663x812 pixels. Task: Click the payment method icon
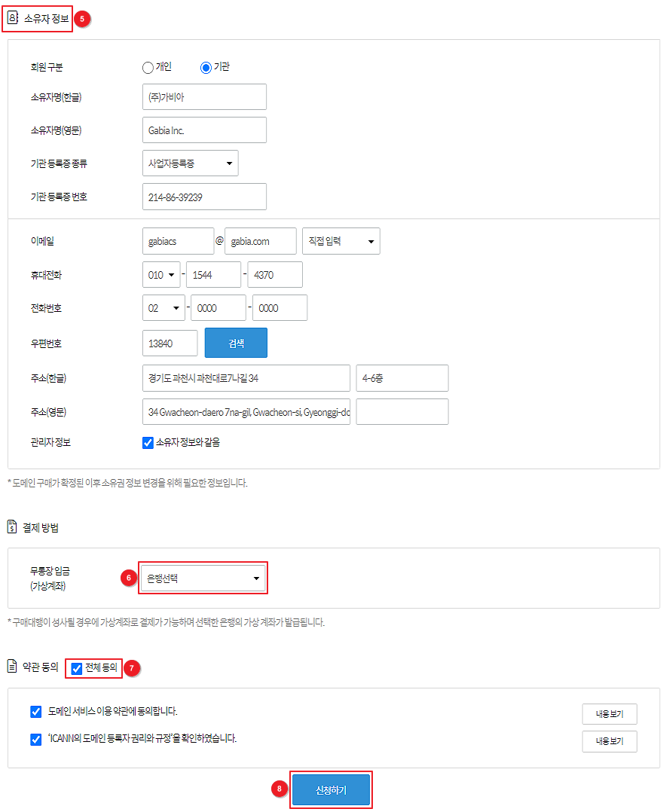(12, 527)
